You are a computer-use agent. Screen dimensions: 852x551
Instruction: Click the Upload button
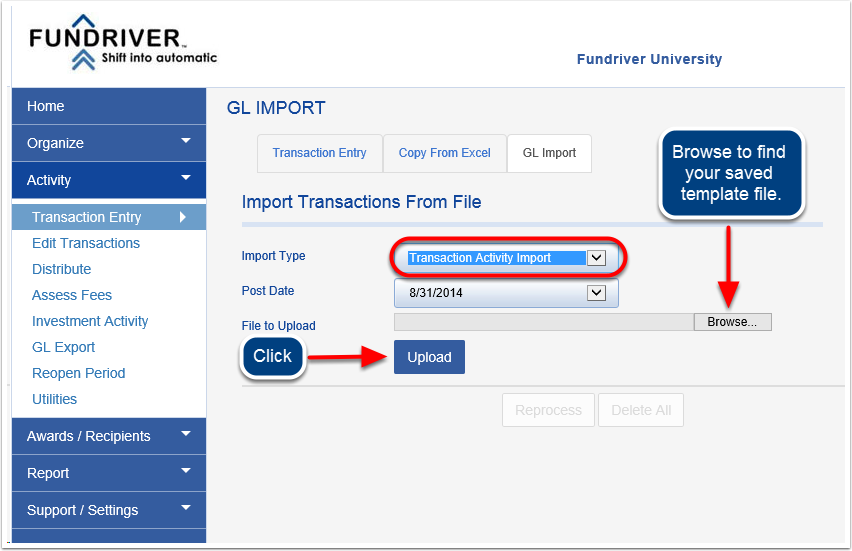point(429,357)
